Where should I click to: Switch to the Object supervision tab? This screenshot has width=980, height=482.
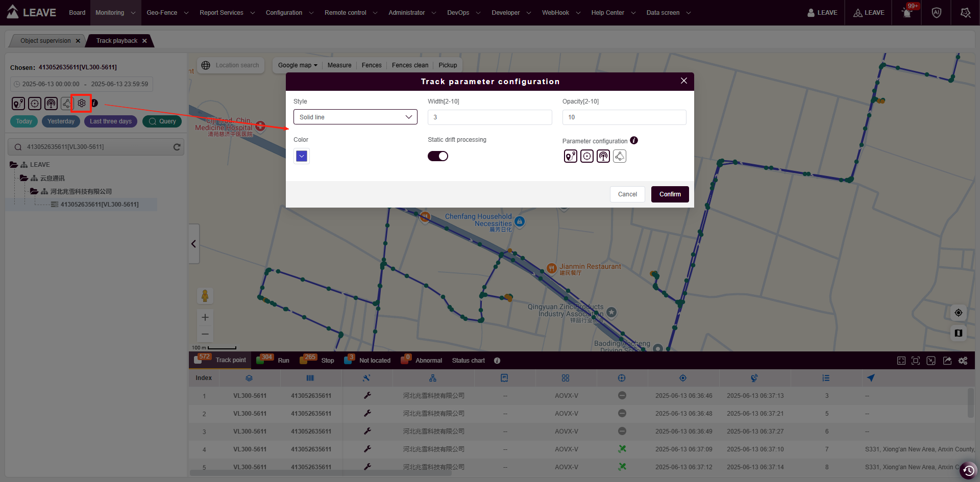pos(45,41)
